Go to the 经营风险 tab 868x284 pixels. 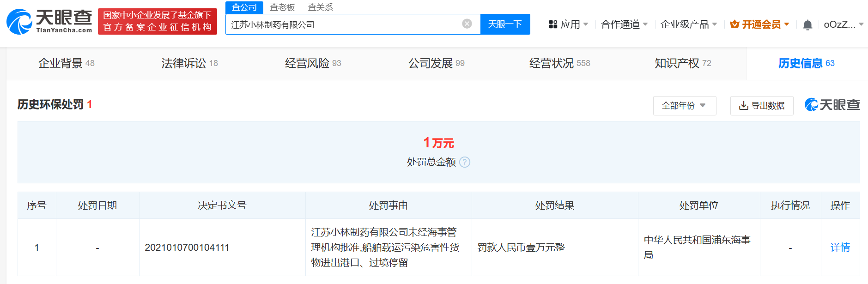[x=313, y=63]
